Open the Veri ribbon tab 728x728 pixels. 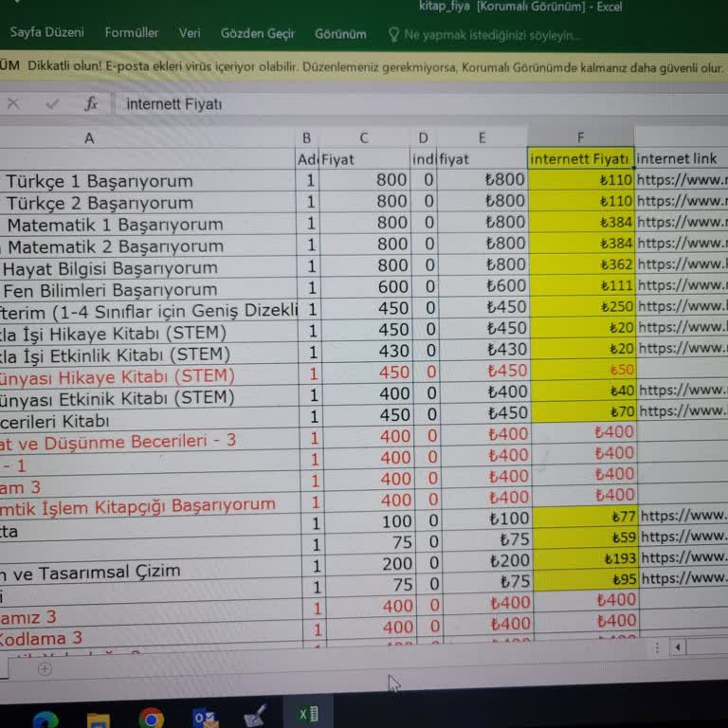[x=190, y=33]
